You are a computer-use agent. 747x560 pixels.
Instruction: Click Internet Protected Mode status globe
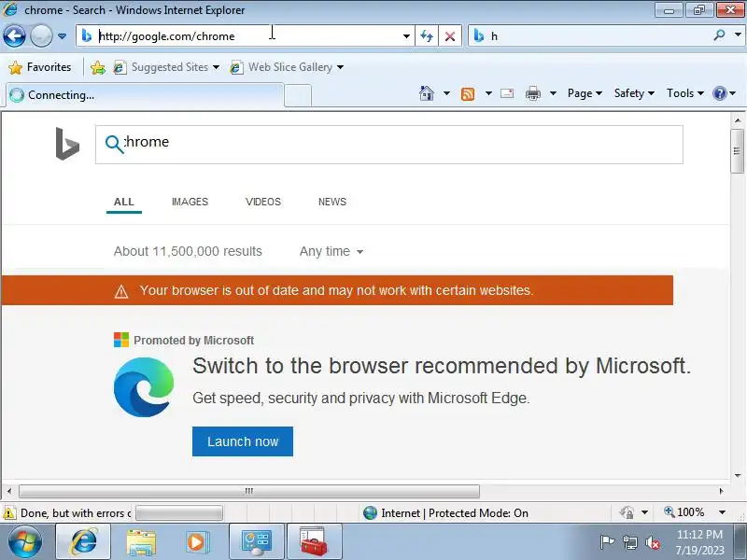point(370,512)
